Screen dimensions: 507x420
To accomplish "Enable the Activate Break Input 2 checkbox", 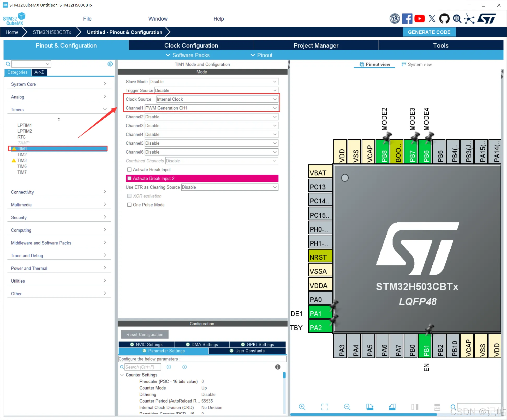I will click(x=129, y=179).
